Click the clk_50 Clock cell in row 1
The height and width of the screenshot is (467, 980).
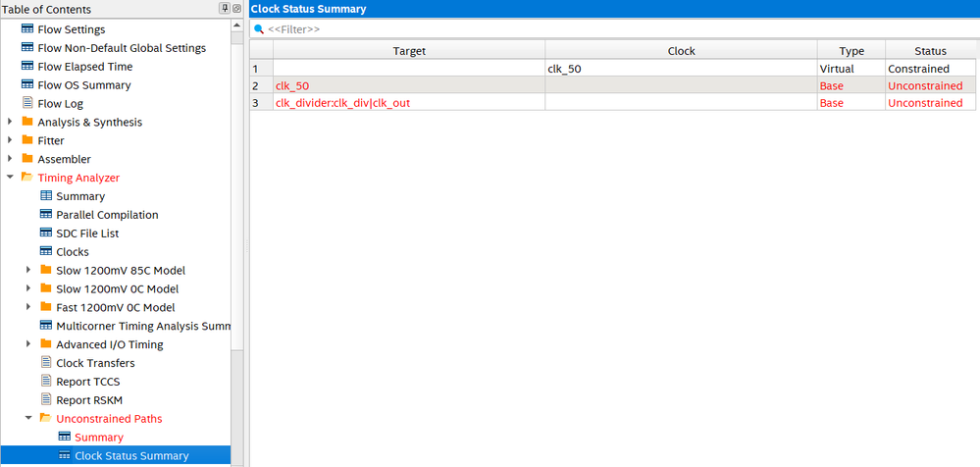pyautogui.click(x=681, y=69)
